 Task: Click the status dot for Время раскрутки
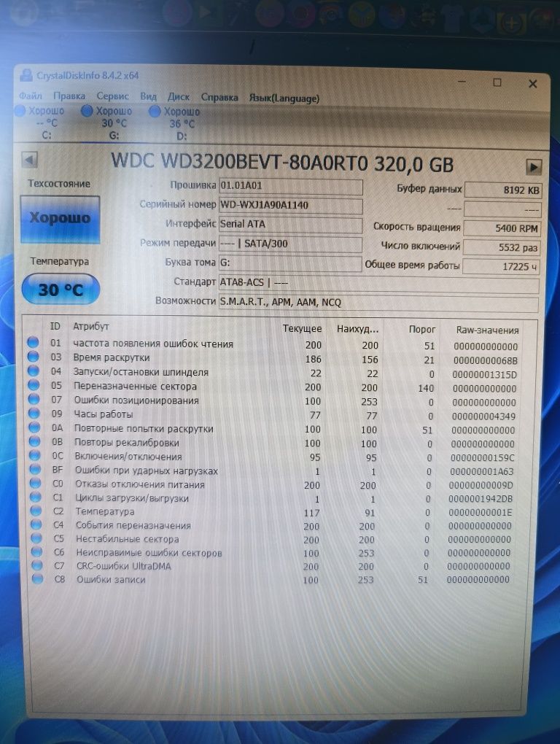(x=34, y=357)
